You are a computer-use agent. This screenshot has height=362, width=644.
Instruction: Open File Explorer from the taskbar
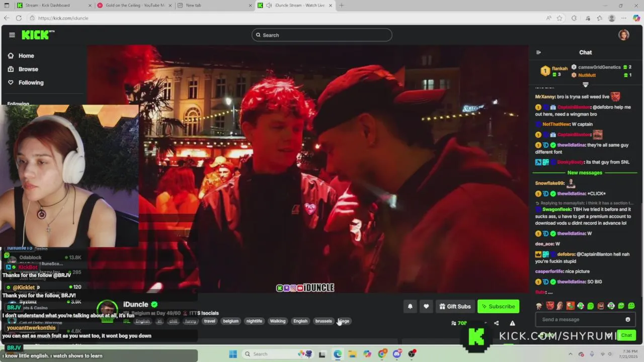click(352, 354)
